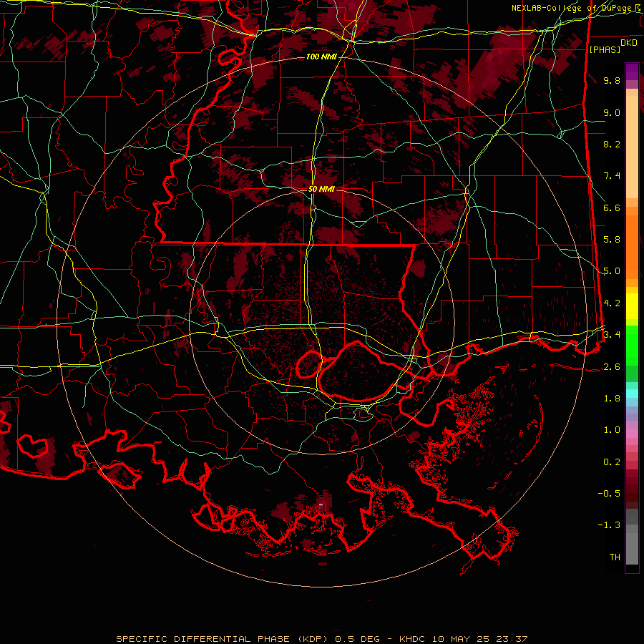
Task: Click the 6.6 value on the color scale
Action: point(612,208)
